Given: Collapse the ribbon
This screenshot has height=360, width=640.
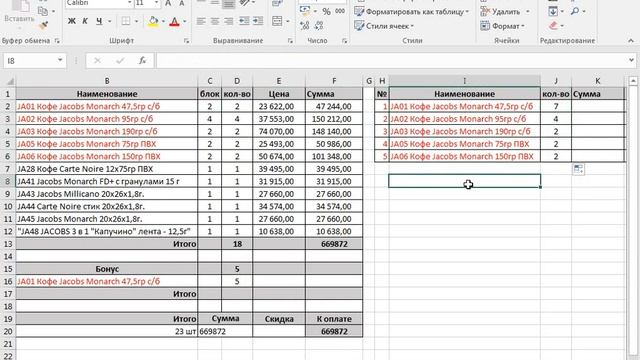Looking at the screenshot, I should (631, 41).
